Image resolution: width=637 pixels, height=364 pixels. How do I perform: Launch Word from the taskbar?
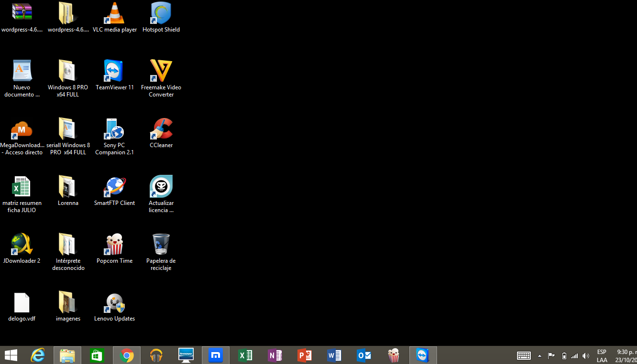pyautogui.click(x=334, y=355)
